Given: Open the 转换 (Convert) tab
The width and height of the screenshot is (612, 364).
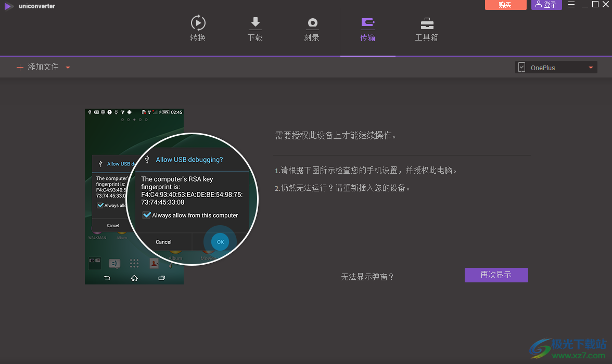Looking at the screenshot, I should click(x=198, y=29).
